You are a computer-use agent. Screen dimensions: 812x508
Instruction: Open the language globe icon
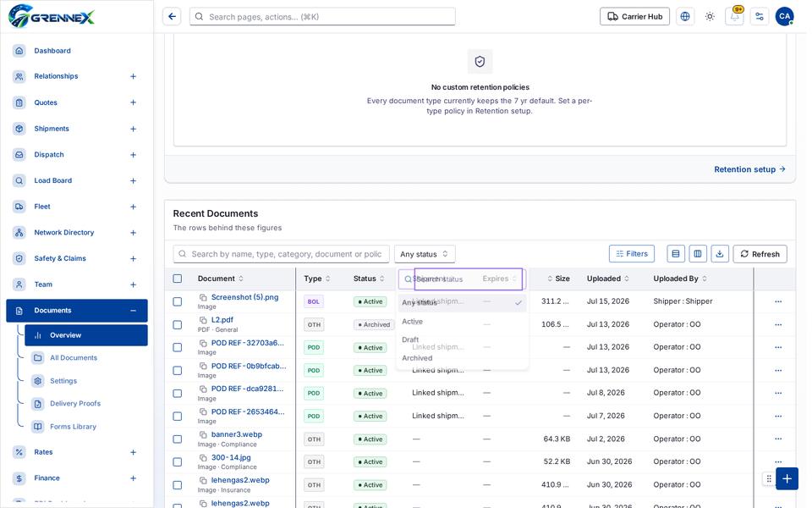tap(684, 17)
